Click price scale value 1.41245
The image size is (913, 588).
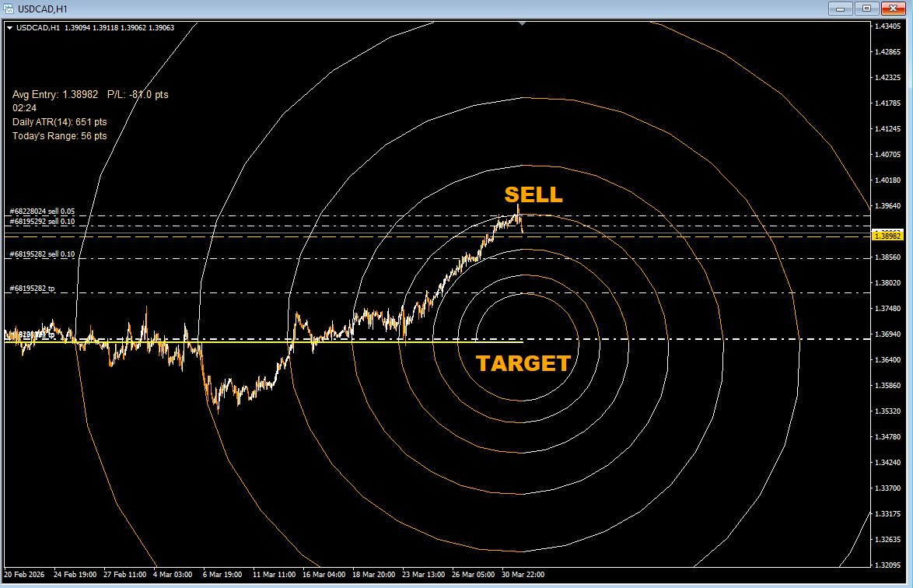pyautogui.click(x=888, y=128)
